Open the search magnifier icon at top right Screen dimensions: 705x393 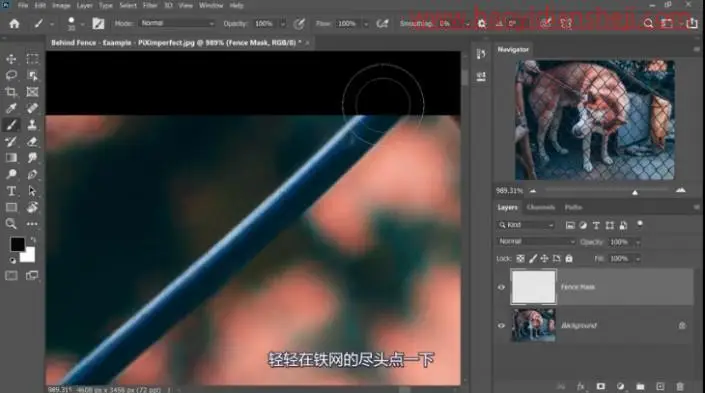[648, 23]
